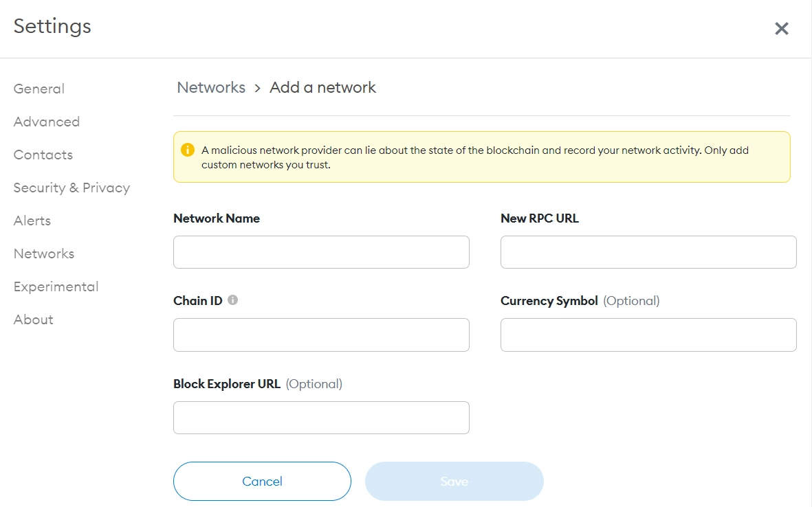812x507 pixels.
Task: Click into the New RPC URL field
Action: point(648,252)
